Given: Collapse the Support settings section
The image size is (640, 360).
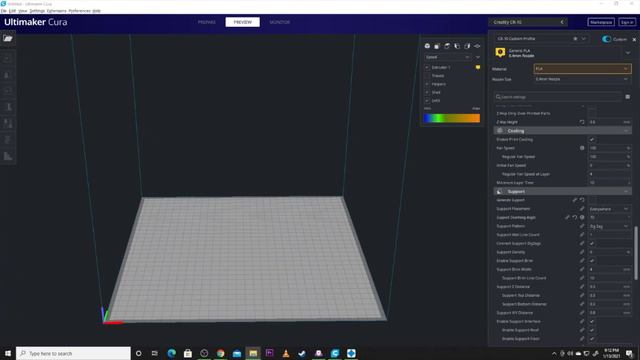Looking at the screenshot, I should pyautogui.click(x=562, y=192).
